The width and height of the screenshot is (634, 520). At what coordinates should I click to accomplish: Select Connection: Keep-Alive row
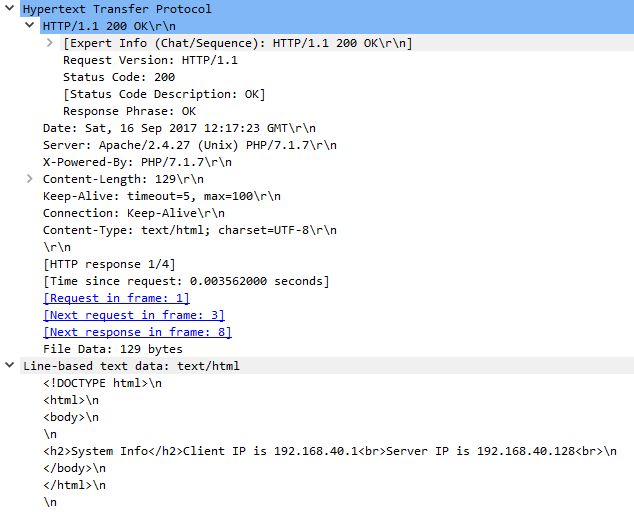(134, 213)
